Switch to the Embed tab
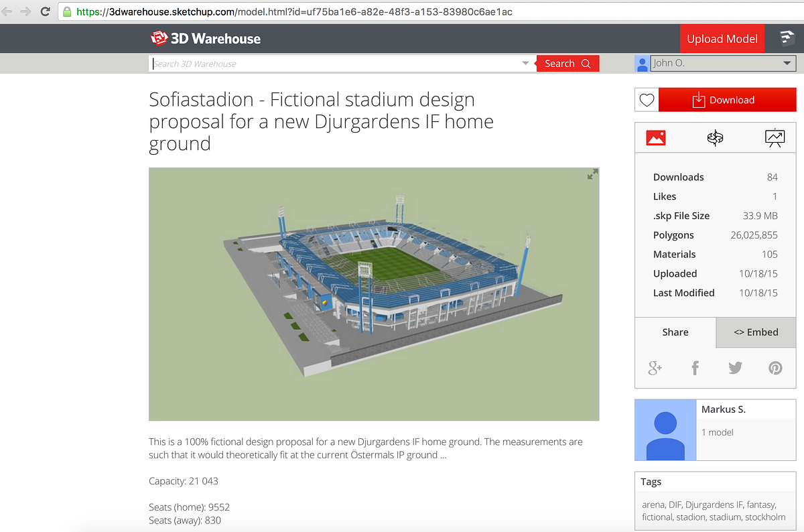Screen dimensions: 804x532 (756, 332)
